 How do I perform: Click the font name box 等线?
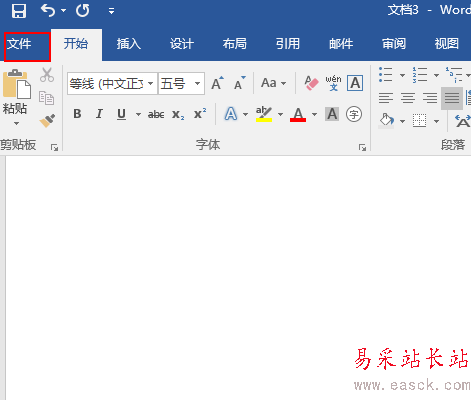106,84
